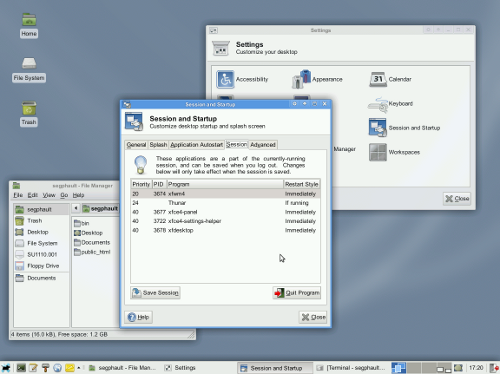Click Close button in Settings window

pyautogui.click(x=457, y=199)
